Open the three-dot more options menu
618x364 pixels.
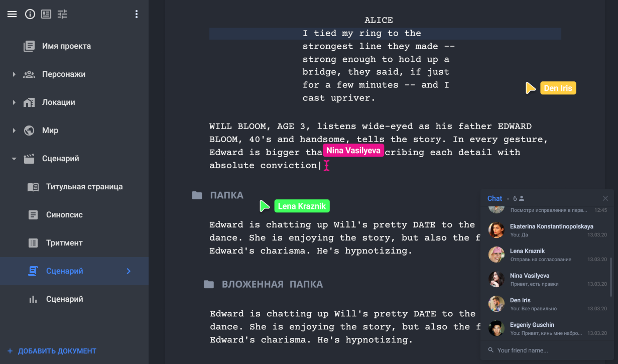(136, 14)
